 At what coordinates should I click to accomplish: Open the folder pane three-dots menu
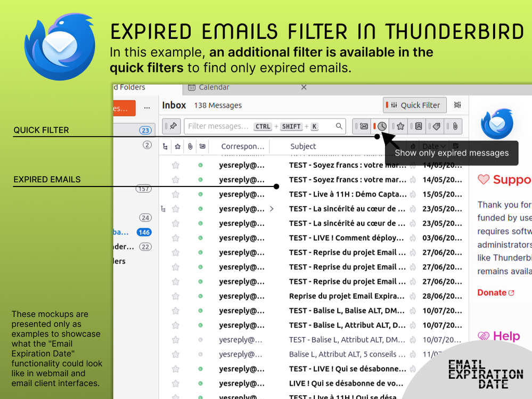click(146, 108)
